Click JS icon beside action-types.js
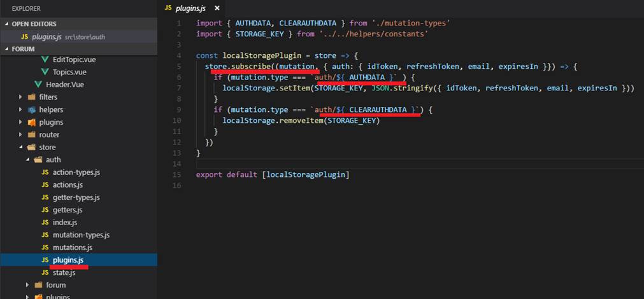This screenshot has height=299, width=644. point(45,172)
